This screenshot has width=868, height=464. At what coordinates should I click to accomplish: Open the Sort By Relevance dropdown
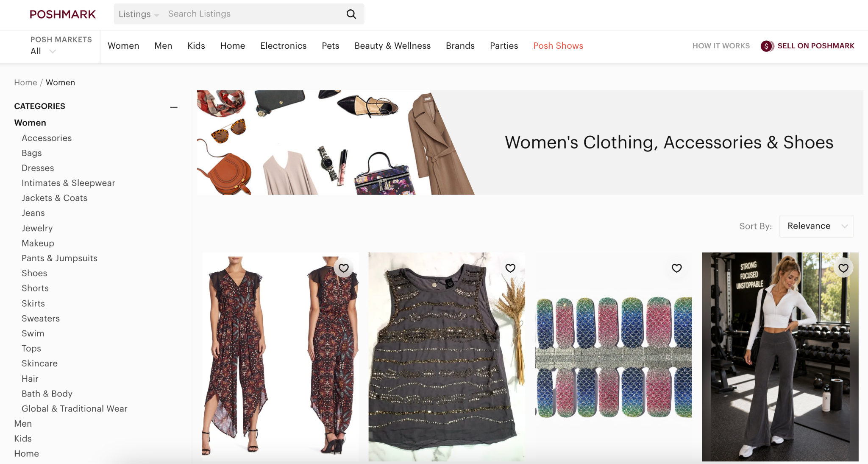816,226
